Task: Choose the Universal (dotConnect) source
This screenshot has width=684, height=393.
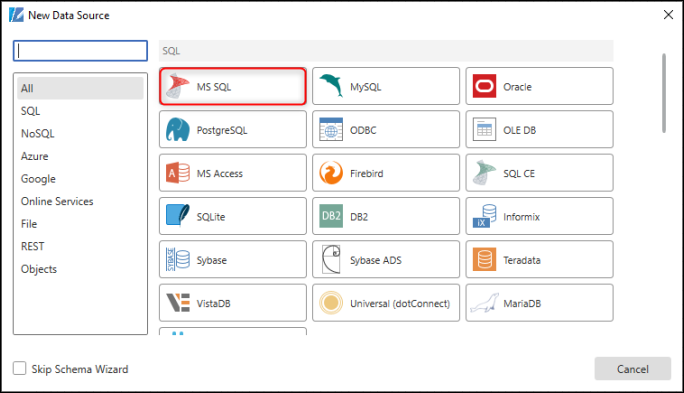Action: (386, 303)
